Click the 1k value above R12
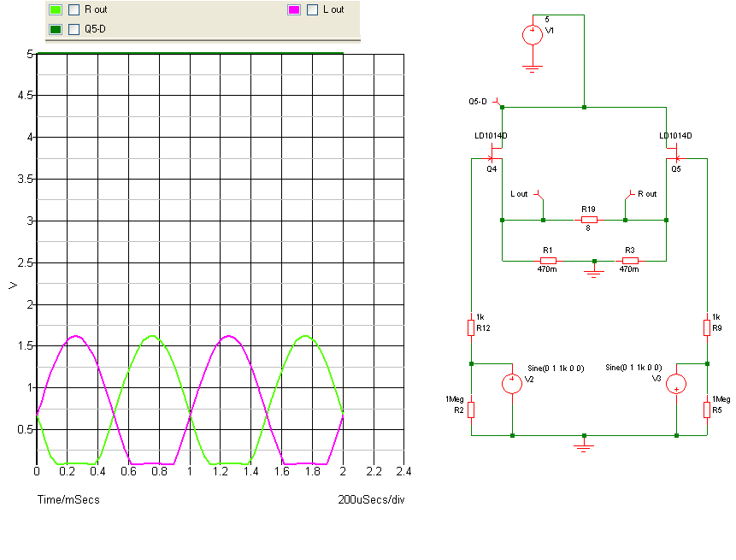This screenshot has width=736, height=560. [x=480, y=317]
